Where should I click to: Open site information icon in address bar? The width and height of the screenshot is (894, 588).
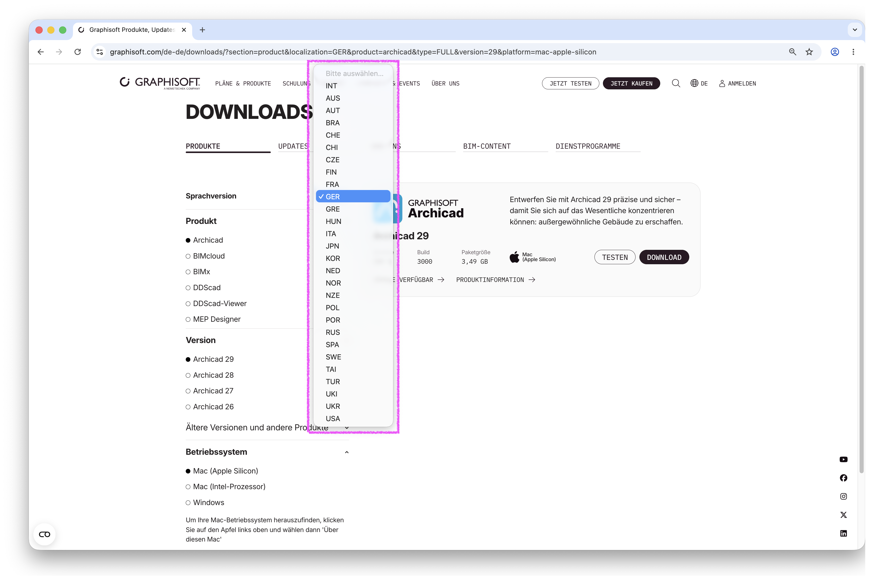tap(99, 52)
